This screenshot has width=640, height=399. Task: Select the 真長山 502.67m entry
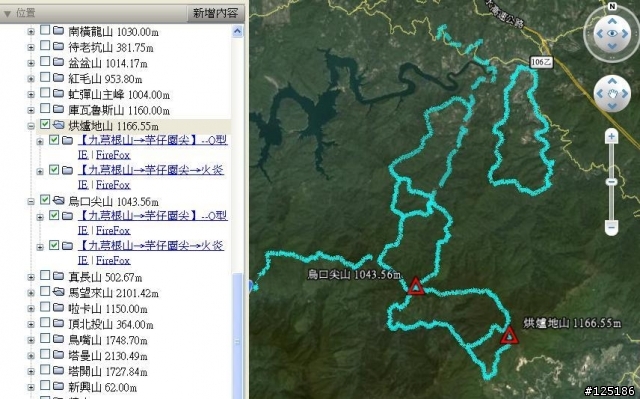(x=105, y=277)
